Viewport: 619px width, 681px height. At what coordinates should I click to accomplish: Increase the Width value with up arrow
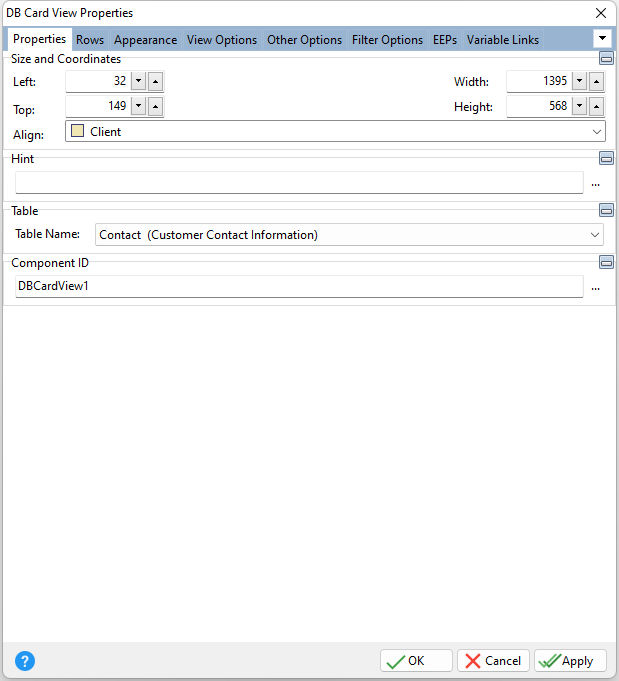click(x=596, y=81)
